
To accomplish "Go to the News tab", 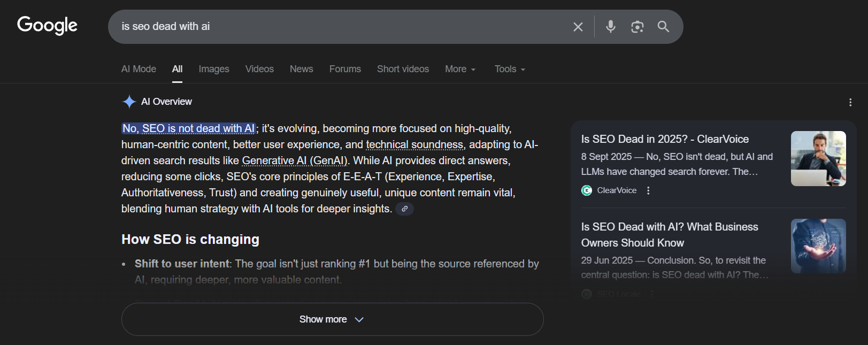I will (x=302, y=69).
